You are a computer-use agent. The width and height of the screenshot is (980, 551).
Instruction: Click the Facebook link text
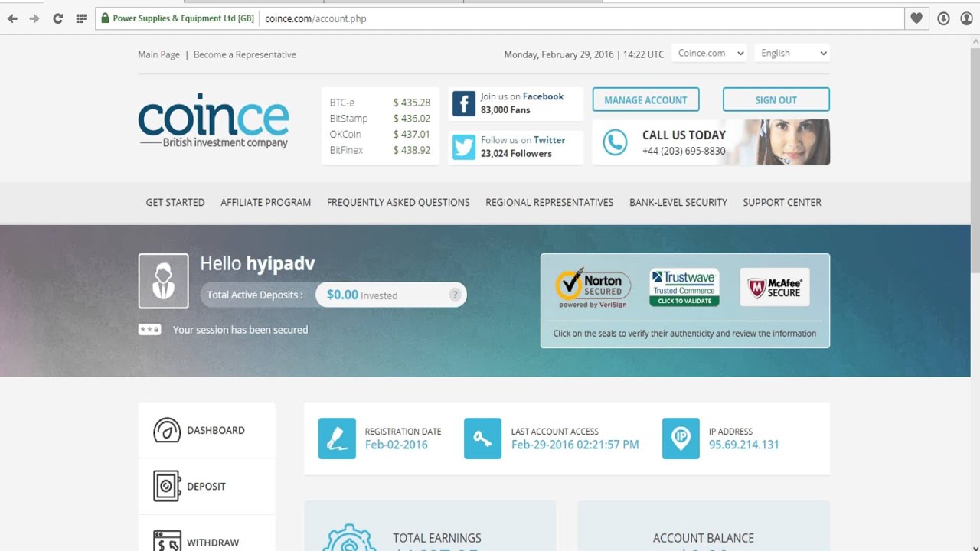click(x=543, y=96)
